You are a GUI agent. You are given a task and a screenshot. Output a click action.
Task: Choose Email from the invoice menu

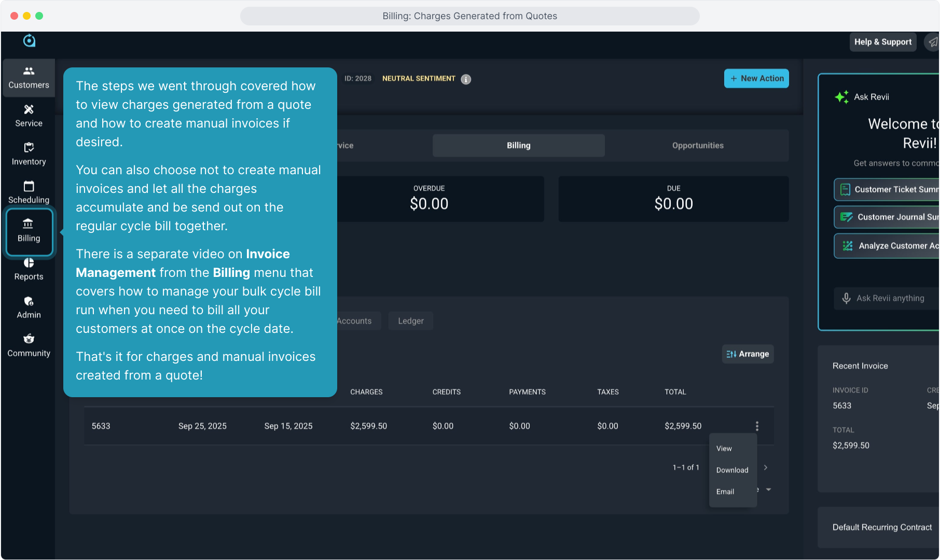pos(725,492)
